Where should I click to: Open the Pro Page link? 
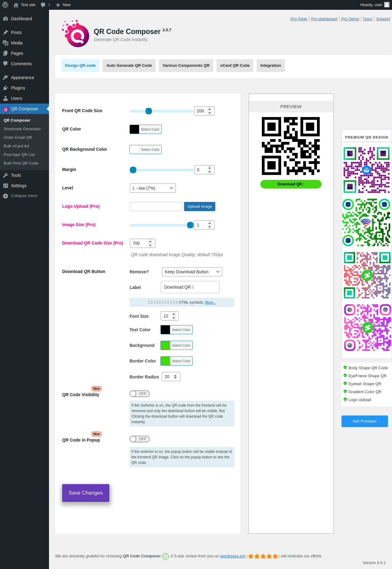click(x=299, y=19)
